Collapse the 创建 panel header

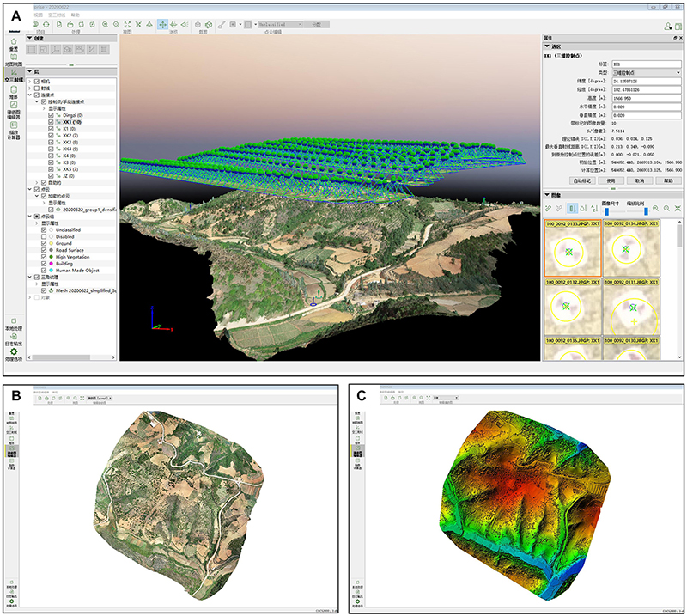click(x=30, y=38)
